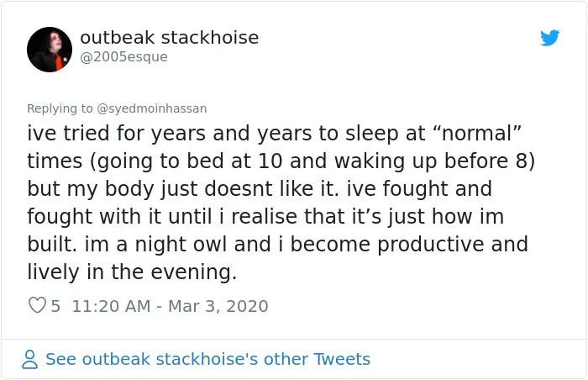Visit the @2005esque handle
This screenshot has width=588, height=380.
click(x=123, y=56)
